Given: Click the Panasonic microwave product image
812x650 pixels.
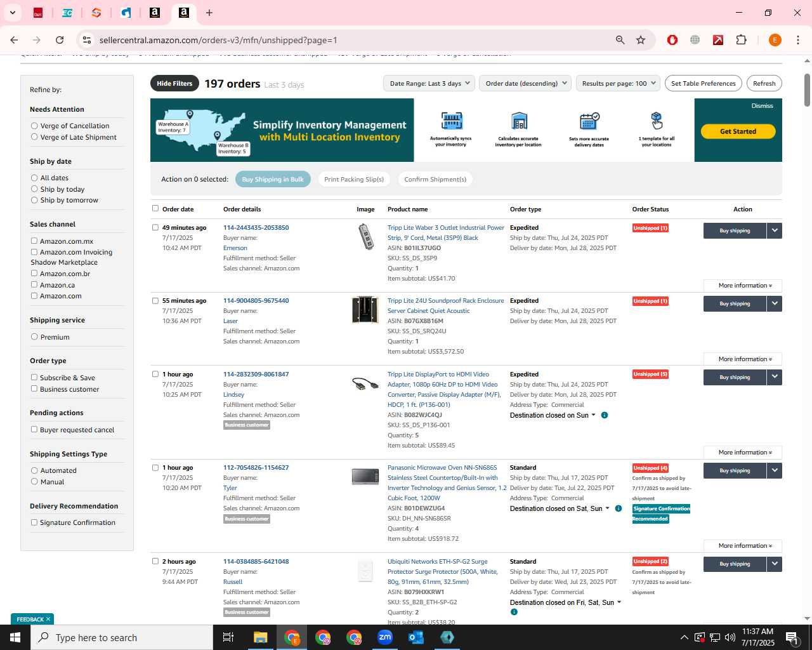Looking at the screenshot, I should (365, 476).
